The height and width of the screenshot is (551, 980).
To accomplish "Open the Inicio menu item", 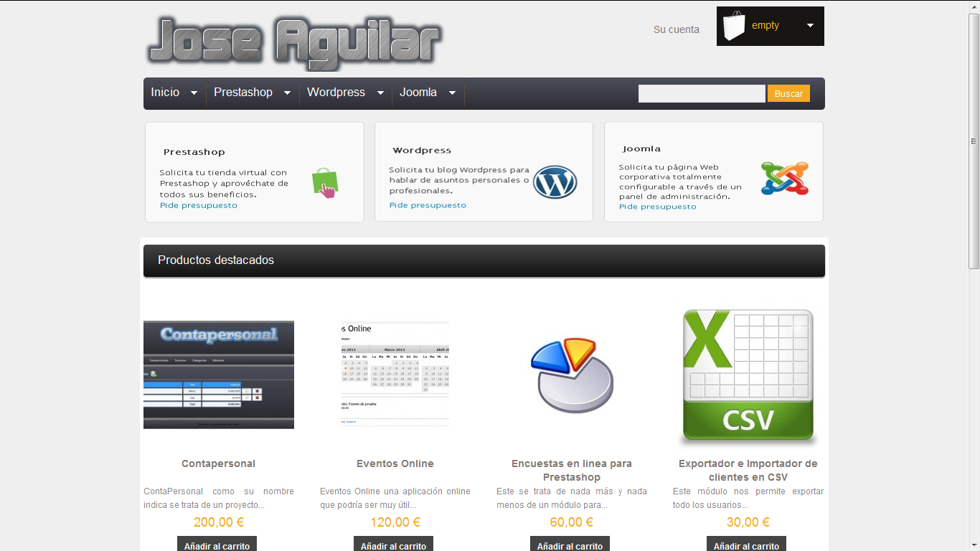I will pos(165,93).
